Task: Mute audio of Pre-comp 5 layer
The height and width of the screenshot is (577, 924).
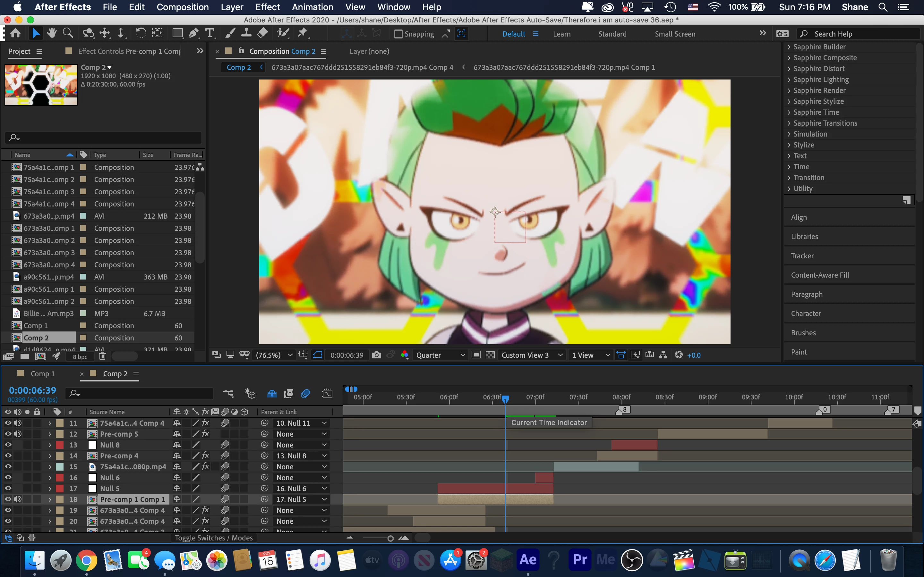Action: pyautogui.click(x=18, y=434)
